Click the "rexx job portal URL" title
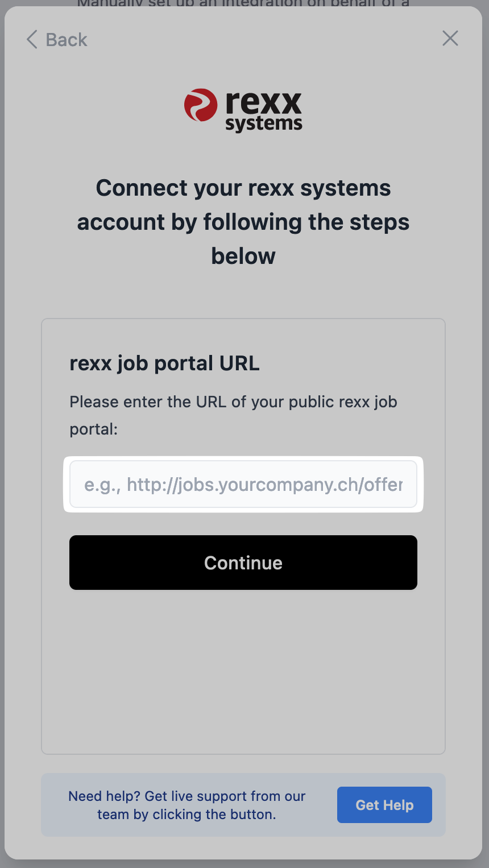489x868 pixels. tap(164, 363)
